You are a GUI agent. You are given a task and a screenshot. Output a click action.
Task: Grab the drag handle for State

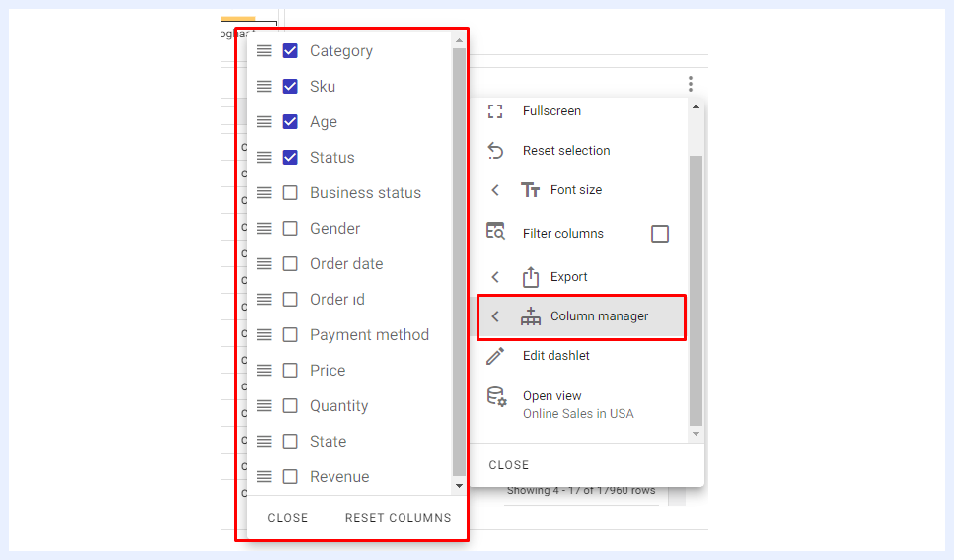click(x=264, y=441)
